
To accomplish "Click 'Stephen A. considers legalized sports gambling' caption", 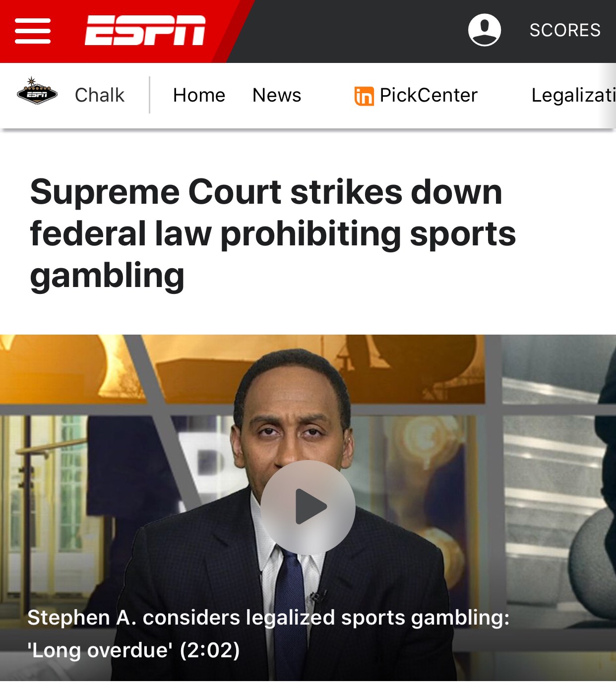I will 268,618.
